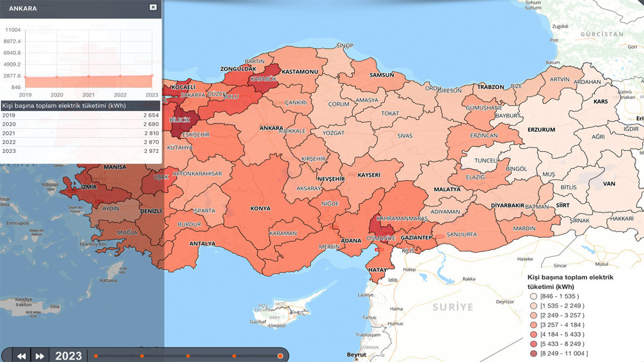
Task: Click the fast-forward to next year button
Action: [x=40, y=356]
